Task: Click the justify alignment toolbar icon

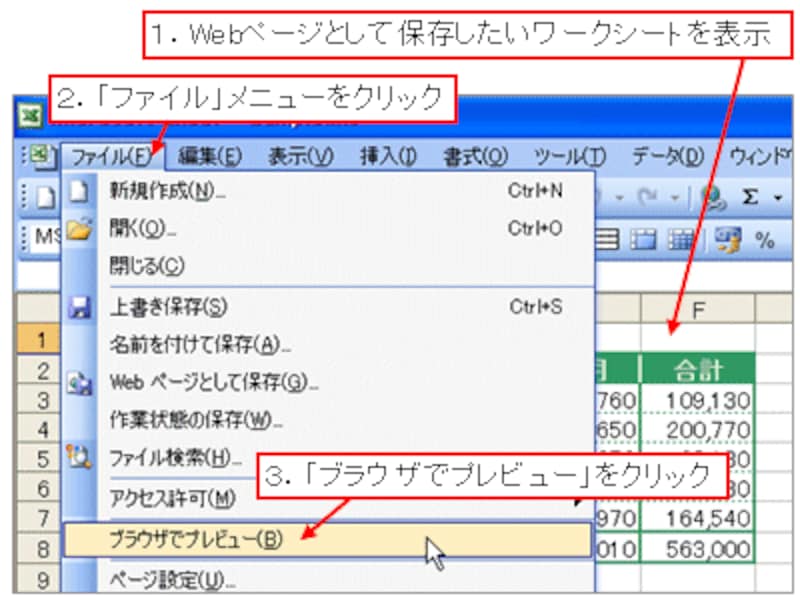Action: click(x=608, y=240)
